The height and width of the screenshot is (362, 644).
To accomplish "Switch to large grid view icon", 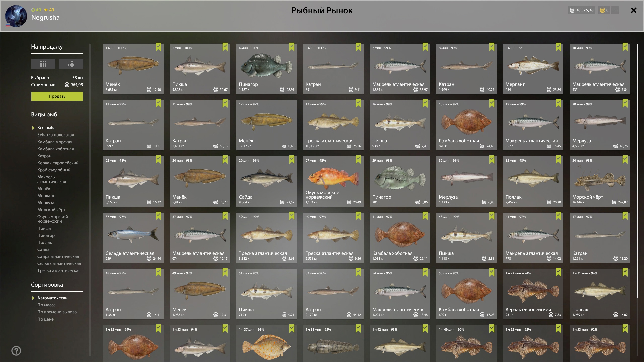I will [43, 64].
